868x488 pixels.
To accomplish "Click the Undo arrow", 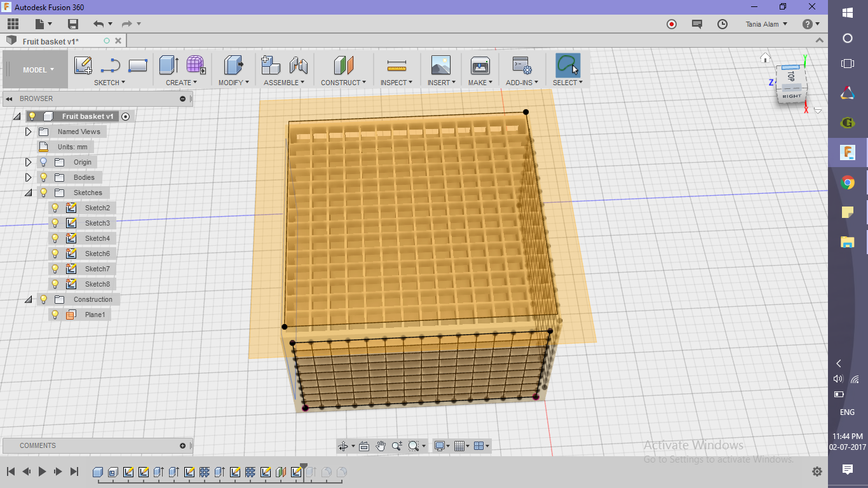I will pos(98,24).
